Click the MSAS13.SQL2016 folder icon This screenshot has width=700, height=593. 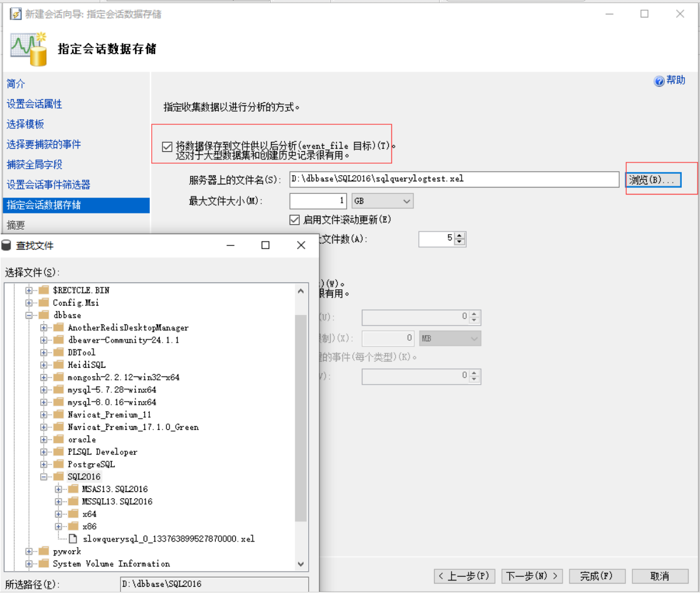pyautogui.click(x=73, y=489)
